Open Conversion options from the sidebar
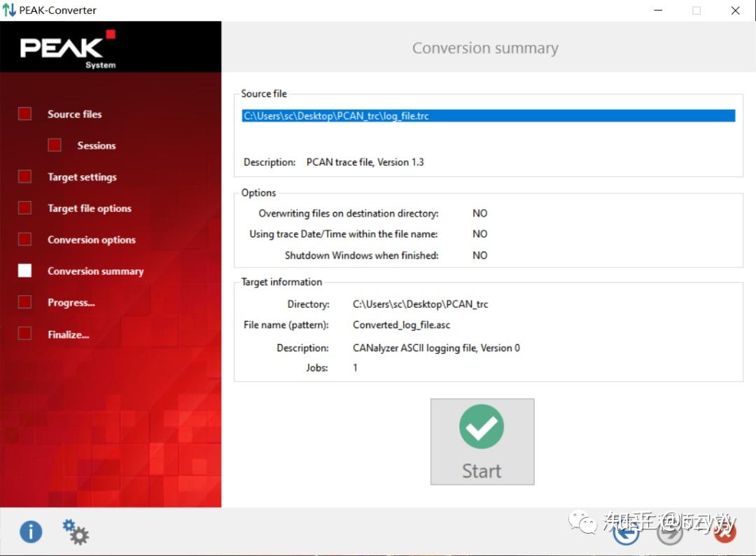Screen dimensions: 756x556 (92, 239)
